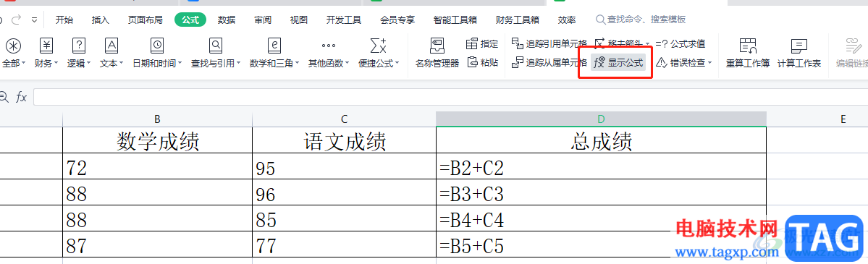Viewport: 868px width, 264px height.
Task: Switch to the 开始 tab
Action: coord(64,20)
